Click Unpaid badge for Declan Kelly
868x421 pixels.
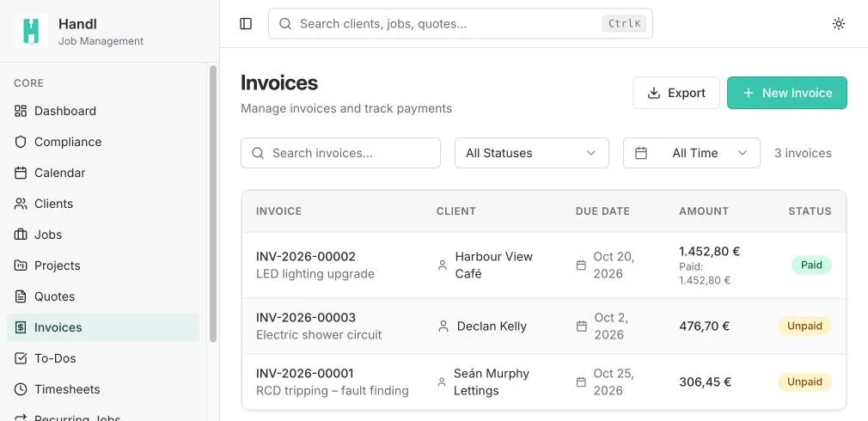[804, 326]
